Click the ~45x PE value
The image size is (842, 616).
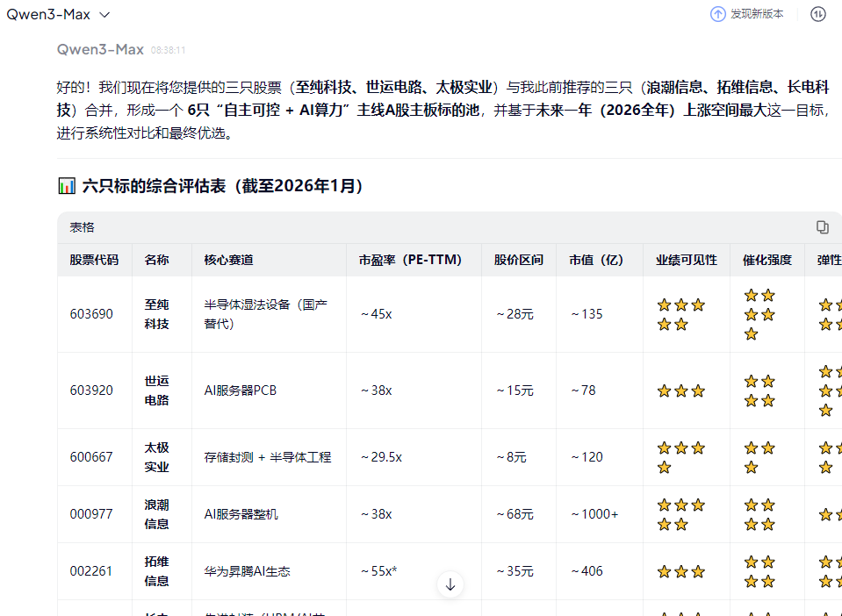[376, 314]
